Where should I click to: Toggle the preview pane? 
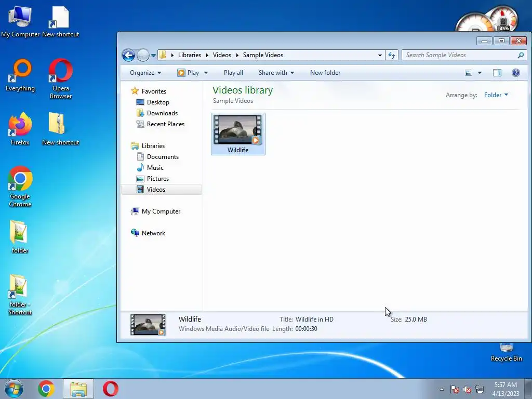tap(497, 73)
